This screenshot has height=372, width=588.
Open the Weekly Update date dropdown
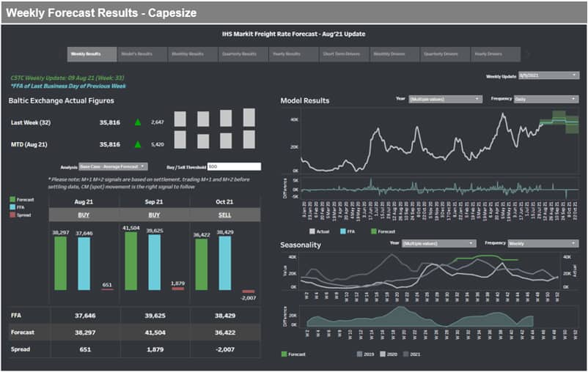click(x=548, y=75)
